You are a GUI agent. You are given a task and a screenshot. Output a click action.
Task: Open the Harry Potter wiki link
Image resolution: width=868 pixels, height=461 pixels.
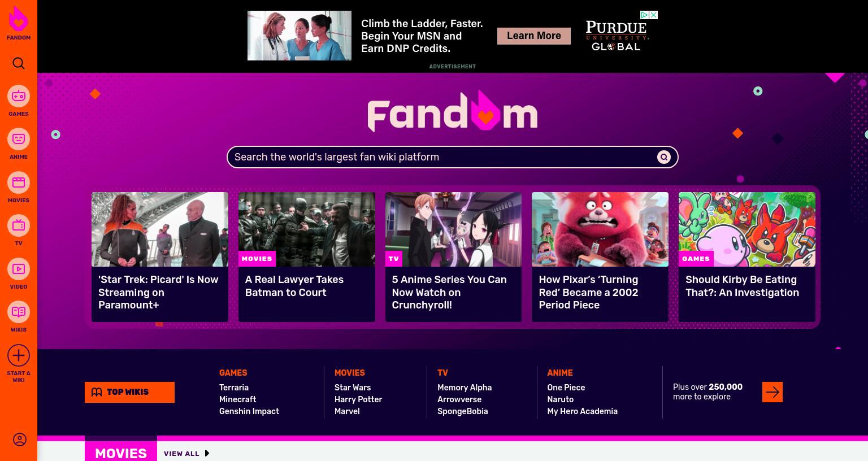click(358, 399)
